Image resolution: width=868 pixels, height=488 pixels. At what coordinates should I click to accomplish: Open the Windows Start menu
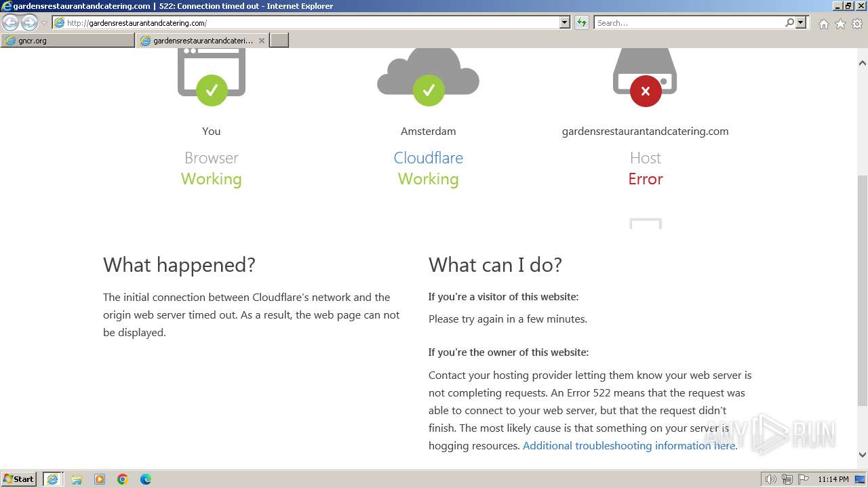[19, 479]
